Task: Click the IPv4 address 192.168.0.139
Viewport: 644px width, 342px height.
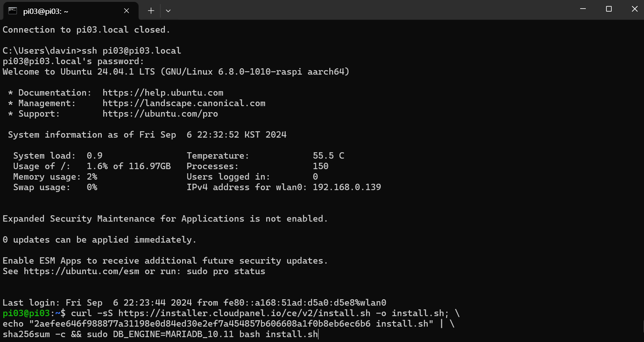Action: (347, 187)
